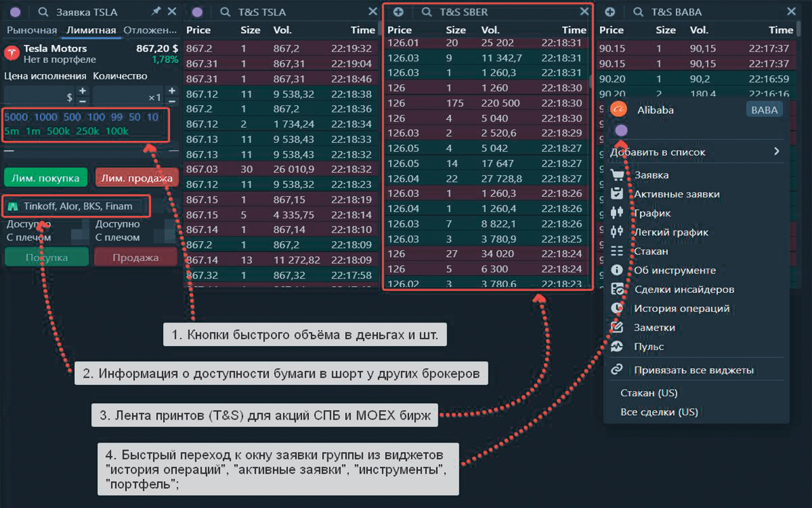
Task: Click the search icon in the T&S SBER widget
Action: pyautogui.click(x=427, y=11)
